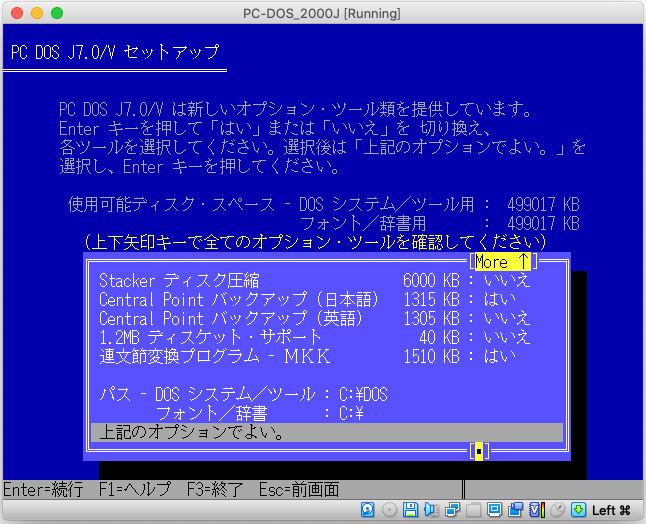The height and width of the screenshot is (524, 646).
Task: Maximize the window with green button
Action: [x=57, y=13]
